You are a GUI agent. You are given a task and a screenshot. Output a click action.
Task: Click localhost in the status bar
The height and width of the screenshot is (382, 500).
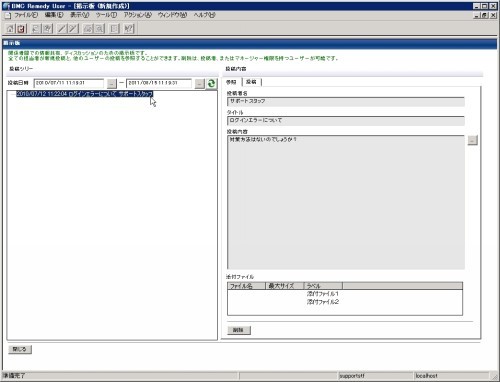[426, 376]
